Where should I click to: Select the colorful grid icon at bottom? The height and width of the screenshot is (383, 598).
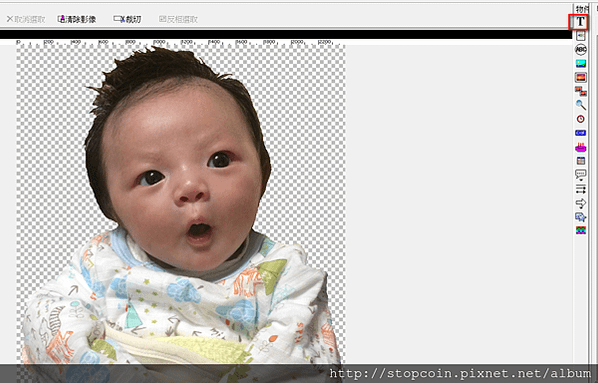point(580,230)
